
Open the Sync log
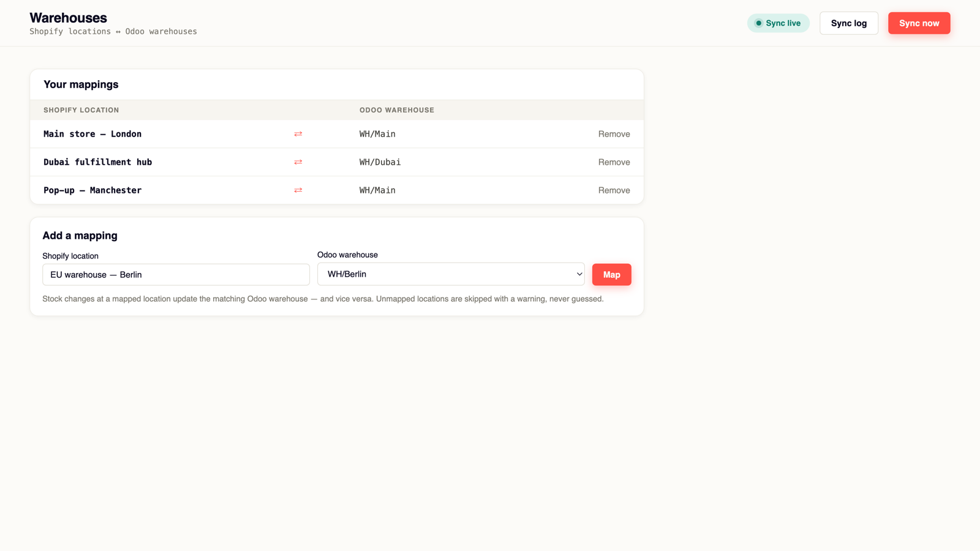click(849, 23)
